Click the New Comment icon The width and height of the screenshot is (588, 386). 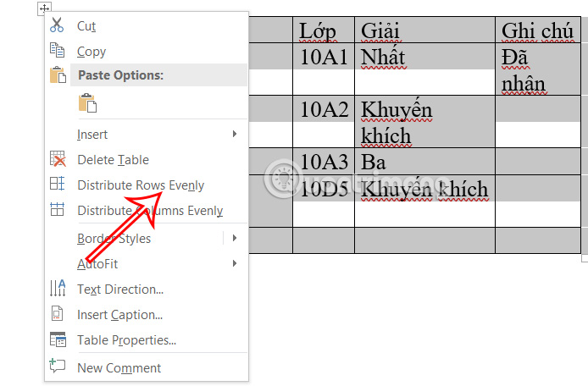click(x=57, y=366)
